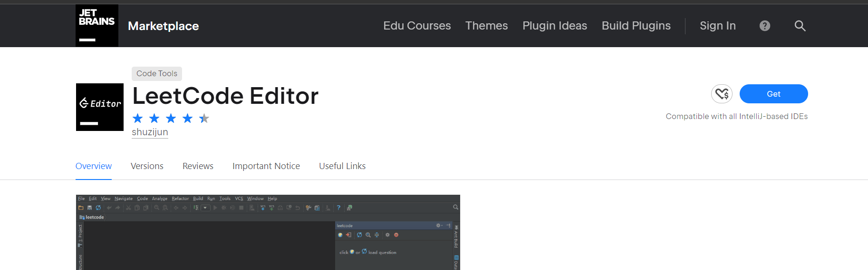Select the Useful Links tab

point(342,166)
